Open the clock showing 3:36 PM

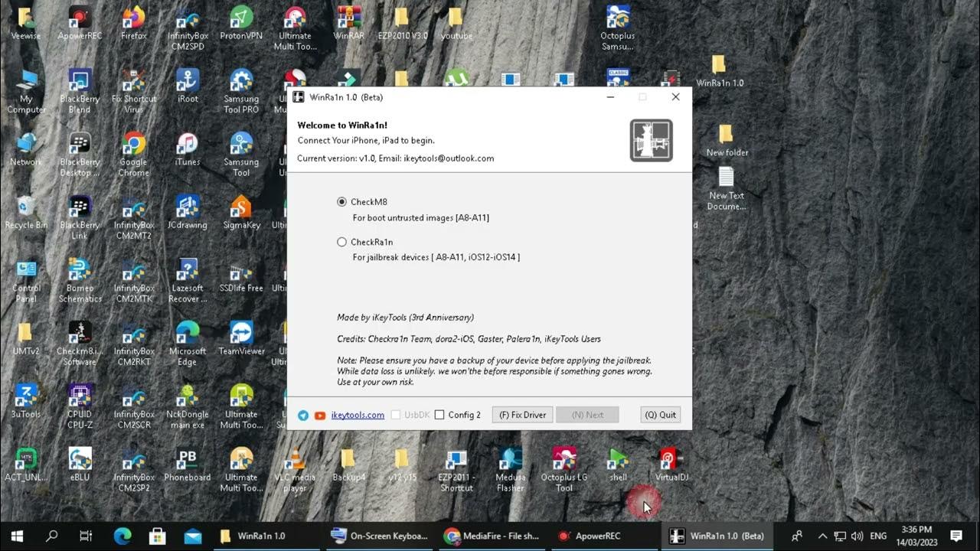[x=915, y=536]
